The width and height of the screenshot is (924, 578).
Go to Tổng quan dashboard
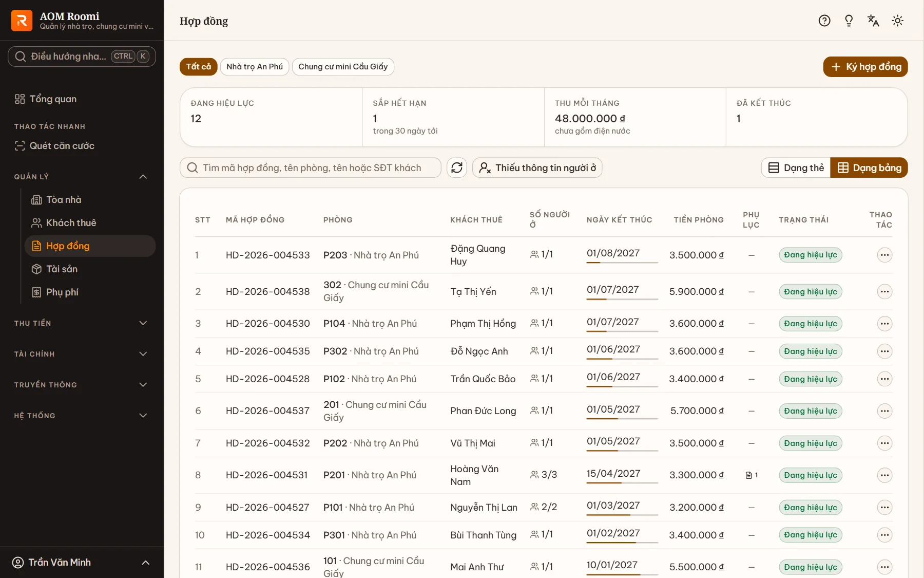pyautogui.click(x=82, y=99)
